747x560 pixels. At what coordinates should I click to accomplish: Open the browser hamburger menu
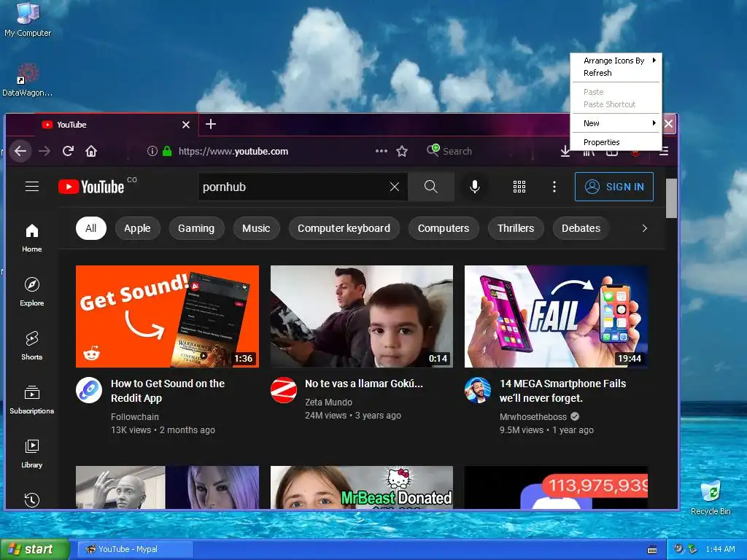664,152
